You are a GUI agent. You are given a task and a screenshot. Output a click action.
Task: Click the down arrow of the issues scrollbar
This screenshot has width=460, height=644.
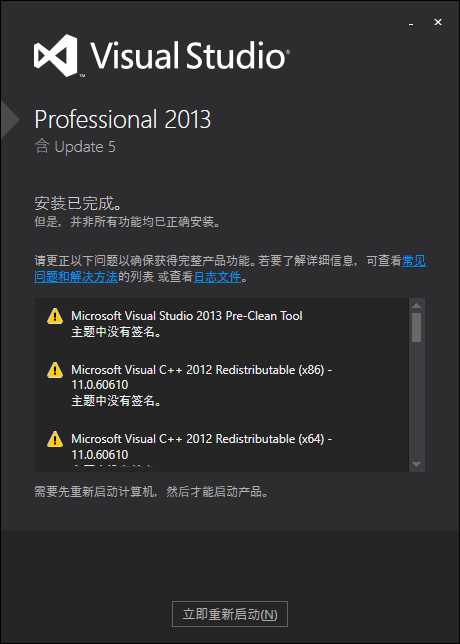pos(416,464)
